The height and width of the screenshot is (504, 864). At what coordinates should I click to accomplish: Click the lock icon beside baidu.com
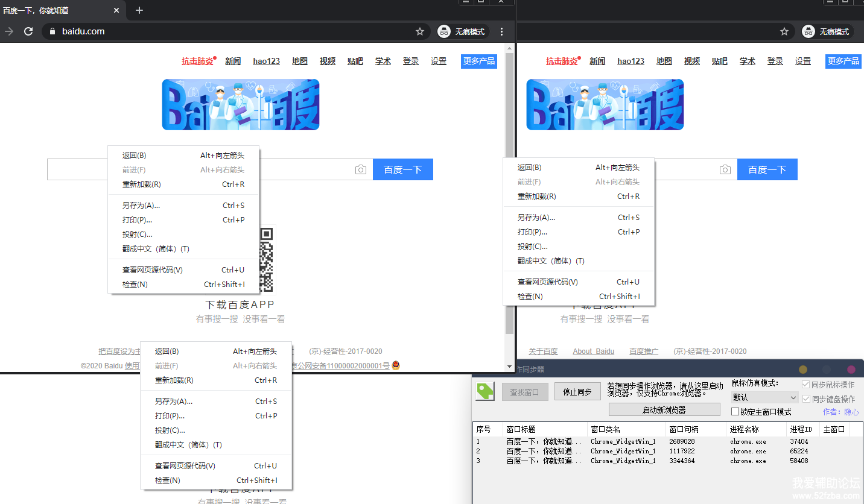click(x=52, y=31)
